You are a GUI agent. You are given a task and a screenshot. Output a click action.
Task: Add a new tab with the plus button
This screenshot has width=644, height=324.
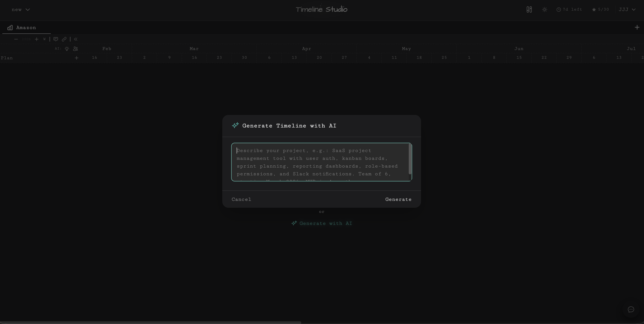click(637, 27)
